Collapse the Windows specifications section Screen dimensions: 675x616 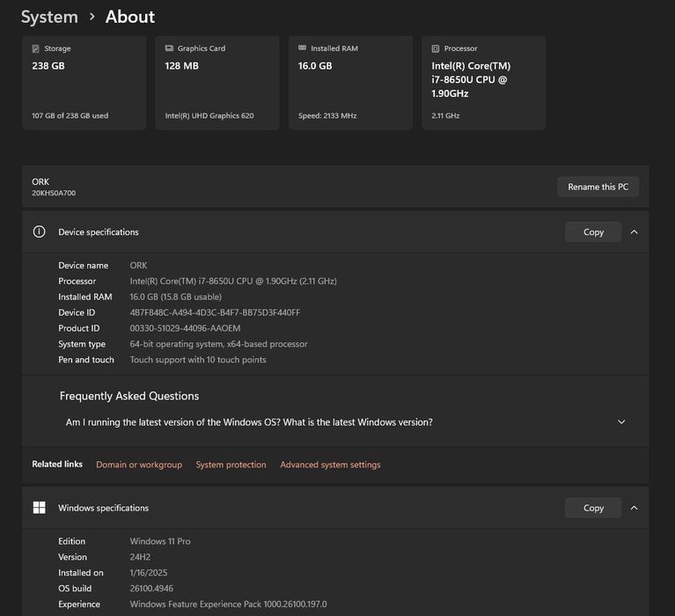(635, 508)
